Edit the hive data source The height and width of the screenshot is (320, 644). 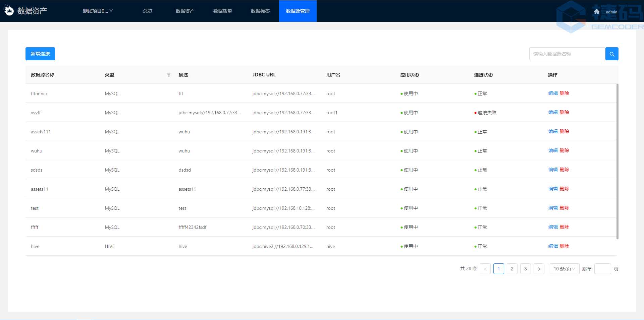click(x=553, y=246)
